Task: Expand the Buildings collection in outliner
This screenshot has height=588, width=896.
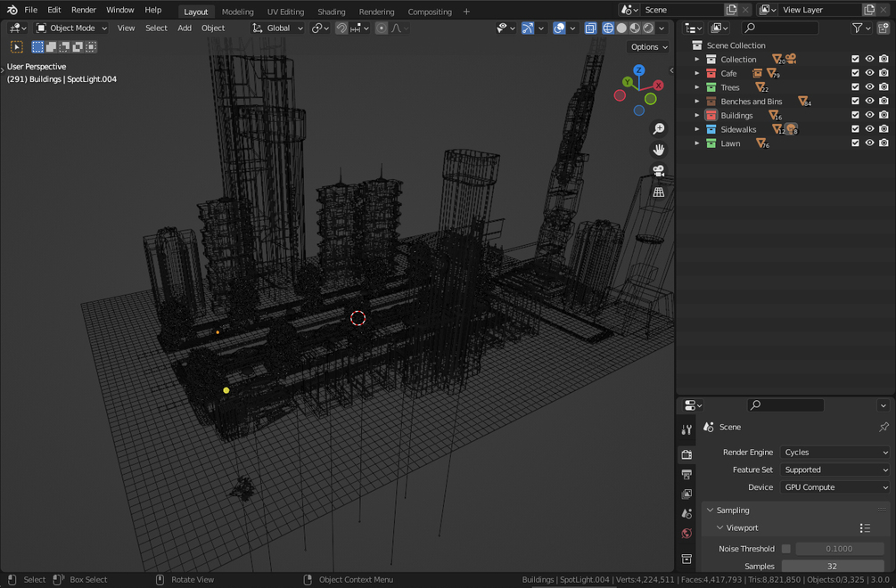Action: pyautogui.click(x=697, y=116)
